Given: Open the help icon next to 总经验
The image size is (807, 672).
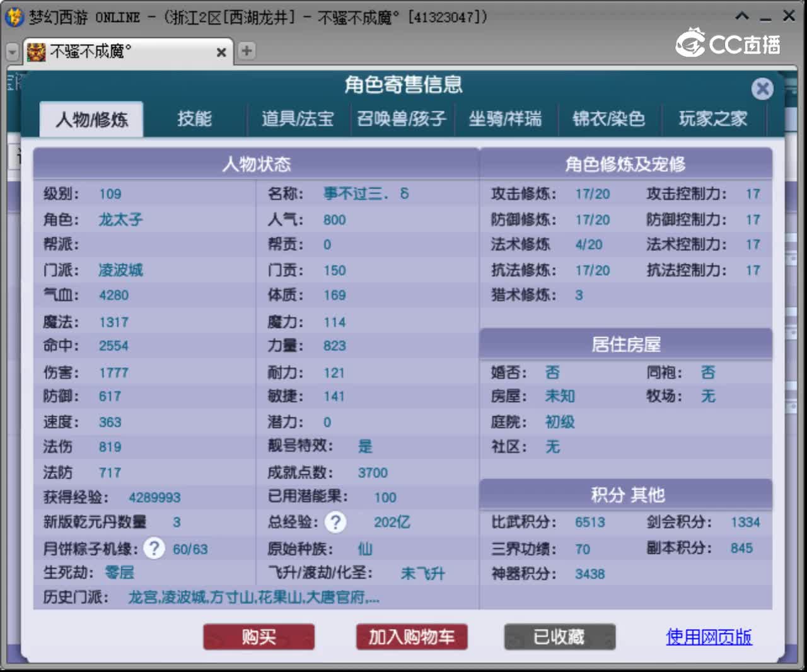Looking at the screenshot, I should click(x=335, y=522).
